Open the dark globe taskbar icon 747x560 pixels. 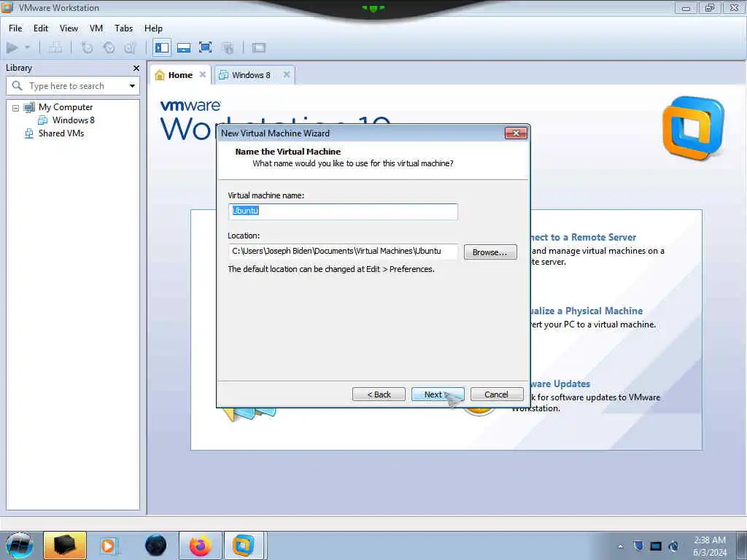pos(156,545)
